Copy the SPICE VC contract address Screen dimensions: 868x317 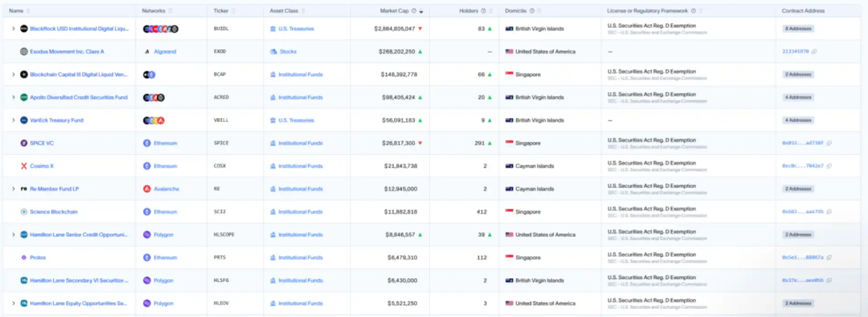click(x=829, y=143)
